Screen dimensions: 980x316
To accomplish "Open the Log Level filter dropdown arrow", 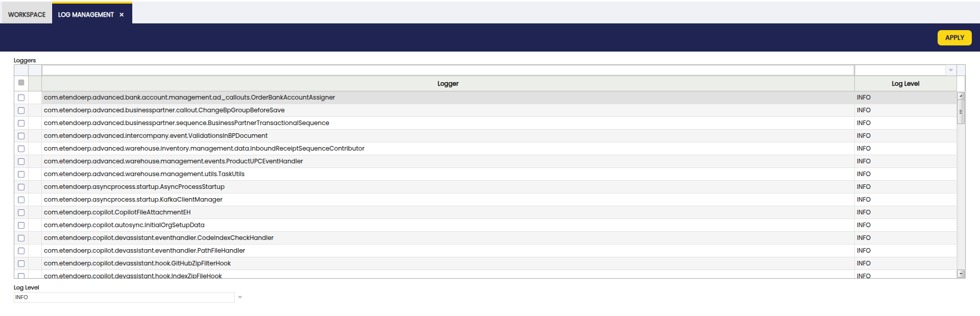I will click(x=950, y=70).
